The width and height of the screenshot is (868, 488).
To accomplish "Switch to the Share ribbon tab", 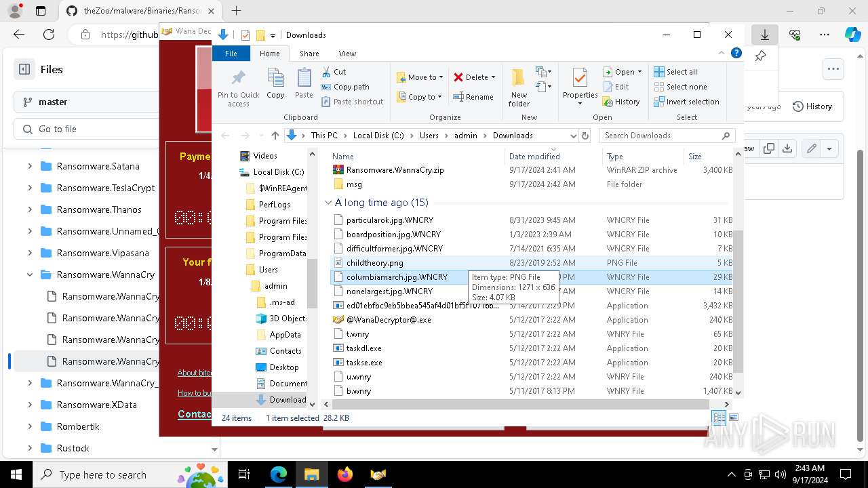I will [309, 54].
